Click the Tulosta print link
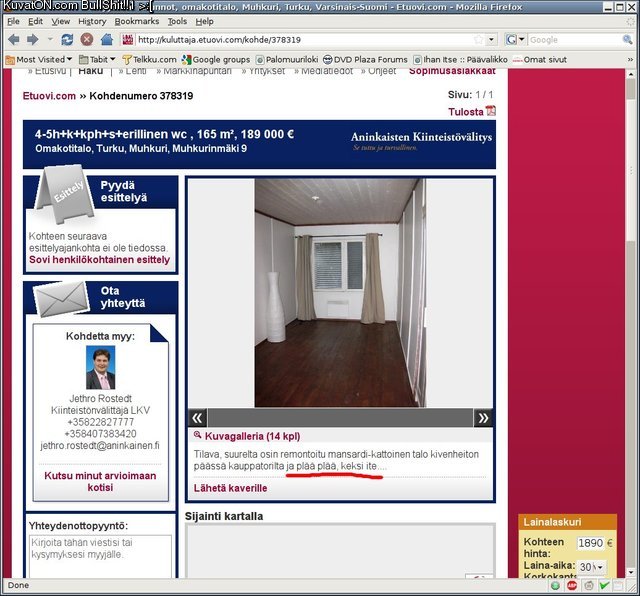This screenshot has height=596, width=640. point(466,111)
